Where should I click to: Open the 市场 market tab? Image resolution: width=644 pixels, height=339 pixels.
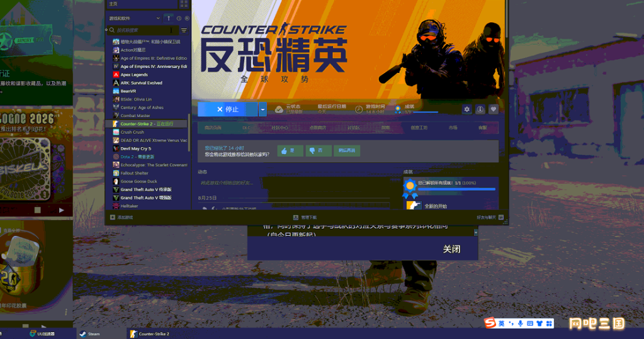pos(453,128)
